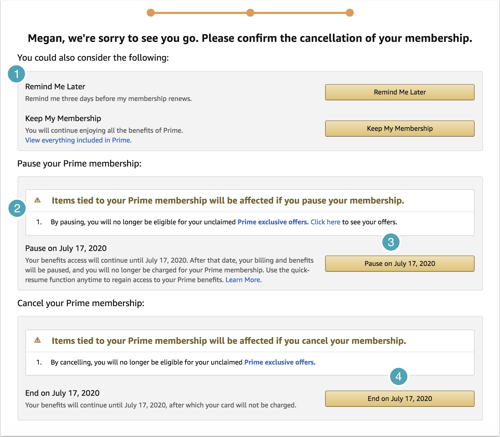Select the middle progress step dot

[250, 13]
